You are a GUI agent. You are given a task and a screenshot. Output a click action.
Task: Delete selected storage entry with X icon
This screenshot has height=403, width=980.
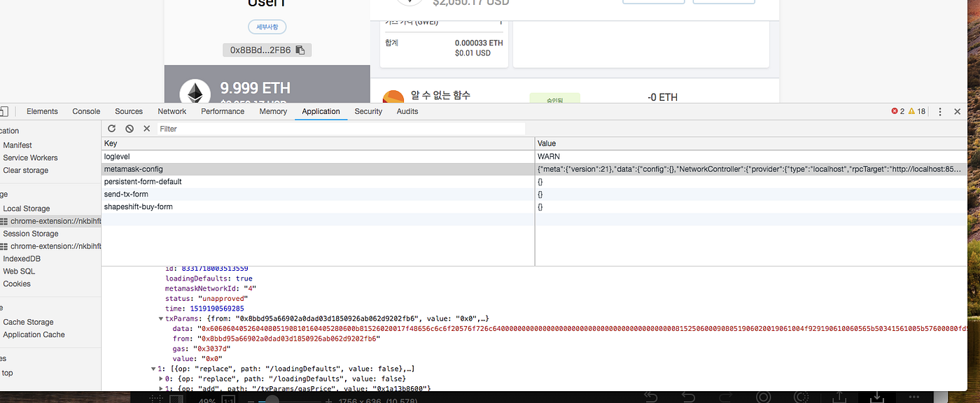coord(147,129)
